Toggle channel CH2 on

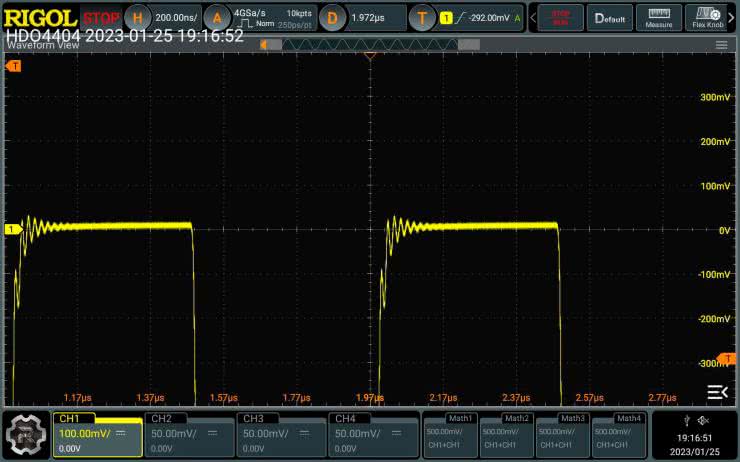[x=189, y=434]
